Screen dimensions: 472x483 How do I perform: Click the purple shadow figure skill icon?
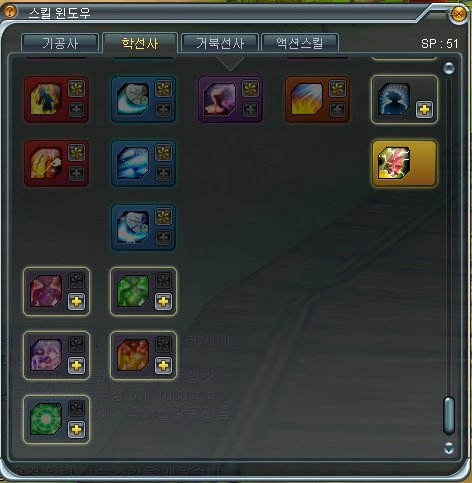(220, 99)
